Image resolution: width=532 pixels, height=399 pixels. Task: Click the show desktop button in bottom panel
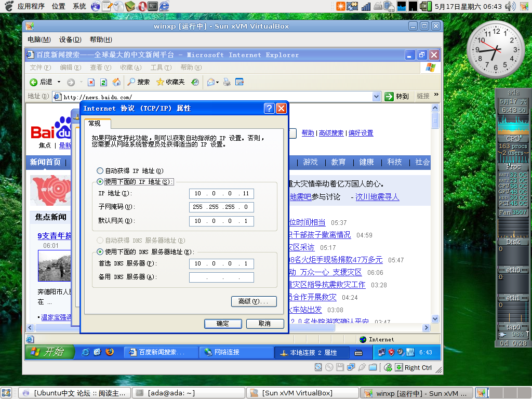(x=6, y=393)
